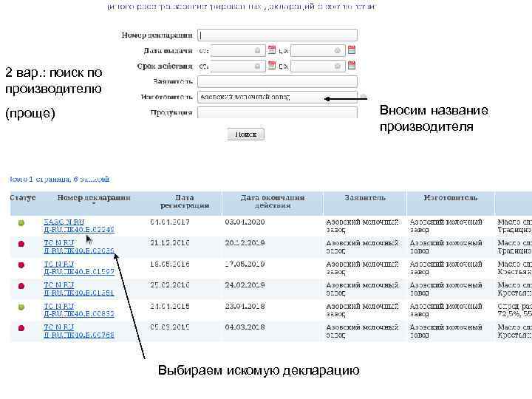The height and width of the screenshot is (399, 532).
Task: Select registration date 25.02.2016 cell
Action: pos(170,285)
